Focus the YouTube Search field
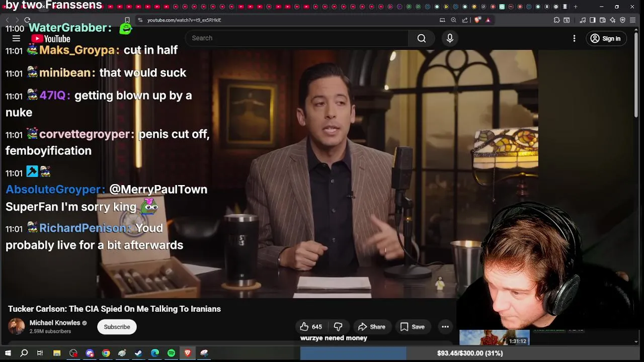 [x=297, y=38]
